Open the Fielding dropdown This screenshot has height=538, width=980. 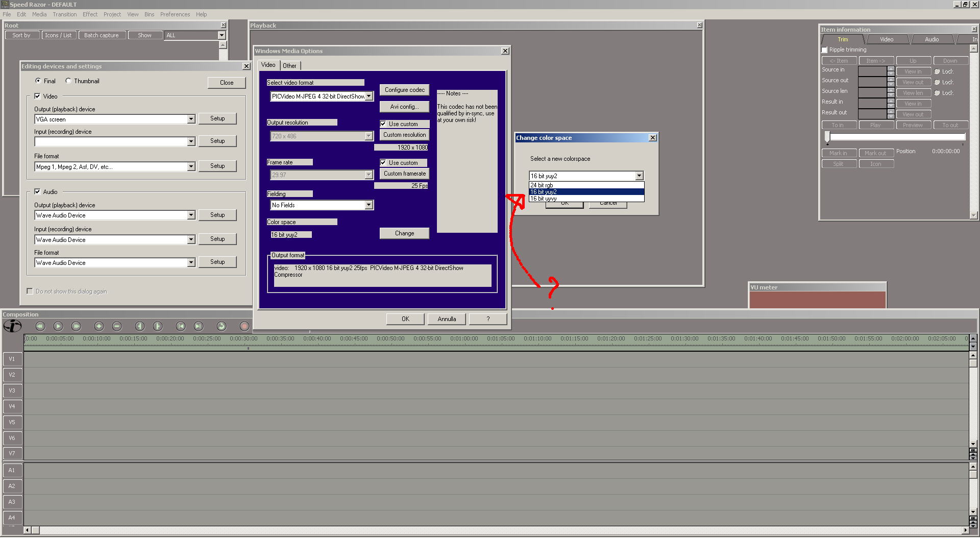click(x=369, y=205)
